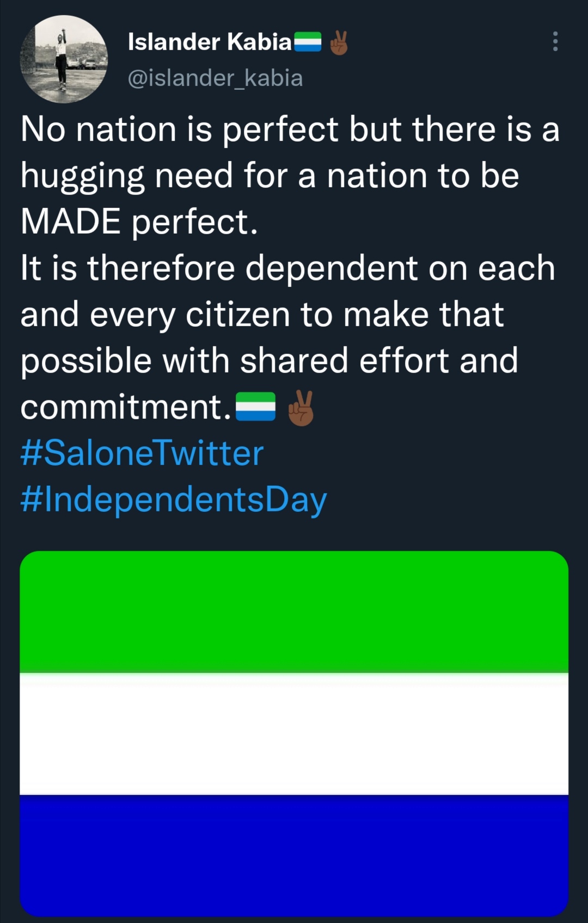Click the victory hand emoji after "commitment."
Screen dimensions: 588x923
[301, 408]
